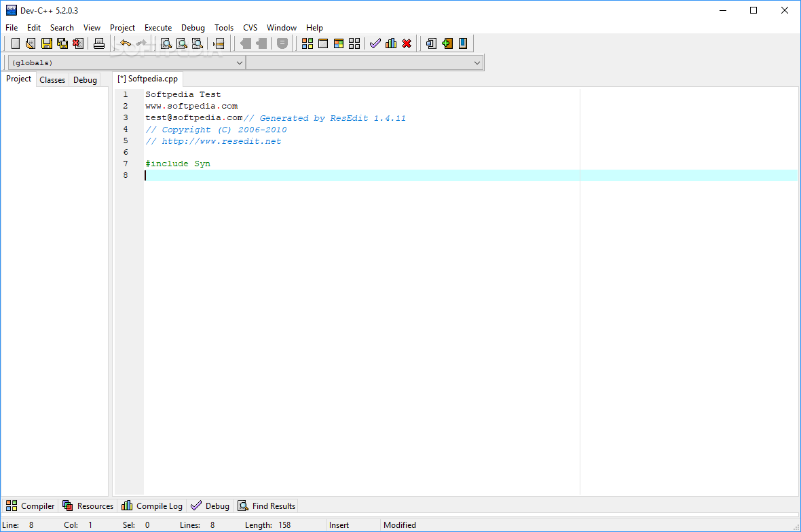Run the program with the blank window icon

pos(323,43)
